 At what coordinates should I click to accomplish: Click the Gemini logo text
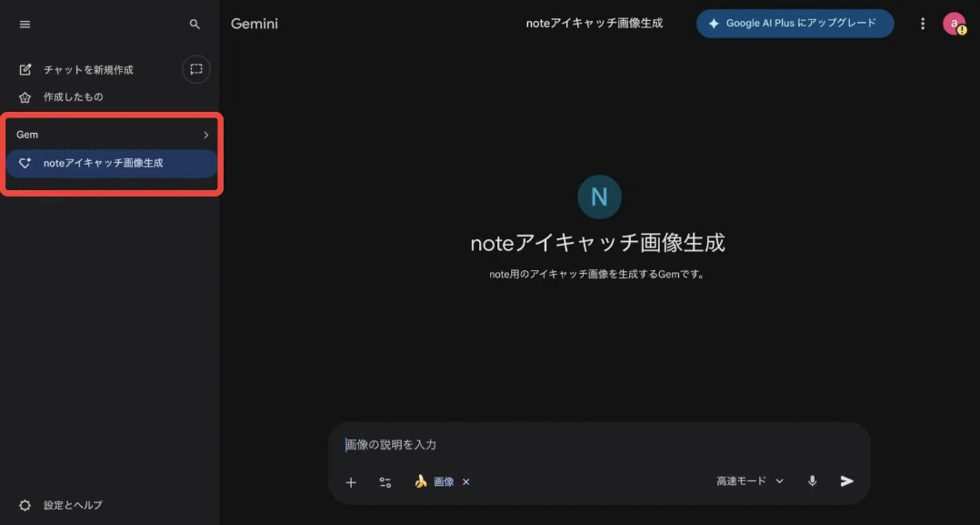pos(255,24)
